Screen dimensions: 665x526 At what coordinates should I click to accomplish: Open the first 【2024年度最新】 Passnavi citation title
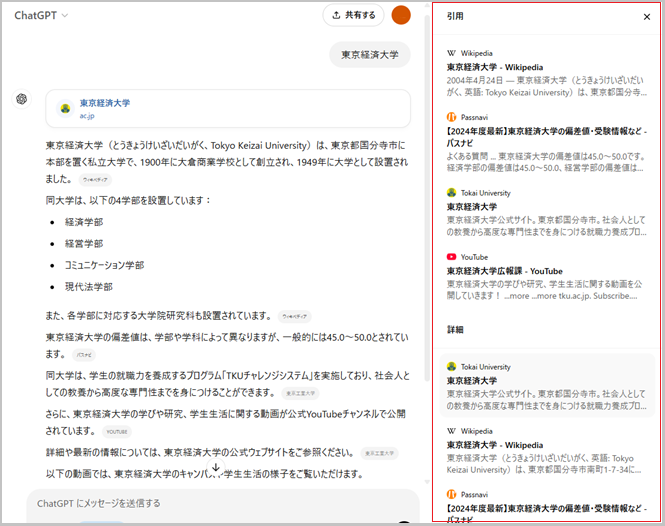[546, 137]
